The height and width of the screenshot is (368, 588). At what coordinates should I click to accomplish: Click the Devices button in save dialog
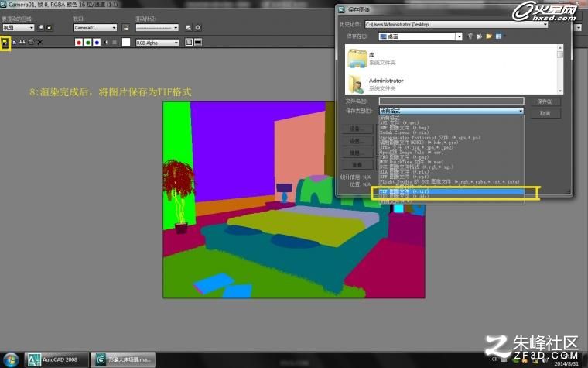point(357,129)
